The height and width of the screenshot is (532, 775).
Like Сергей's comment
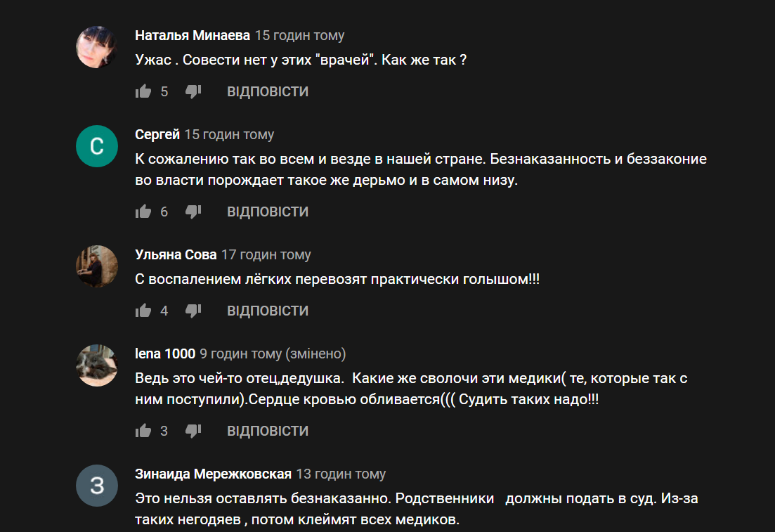[x=143, y=212]
